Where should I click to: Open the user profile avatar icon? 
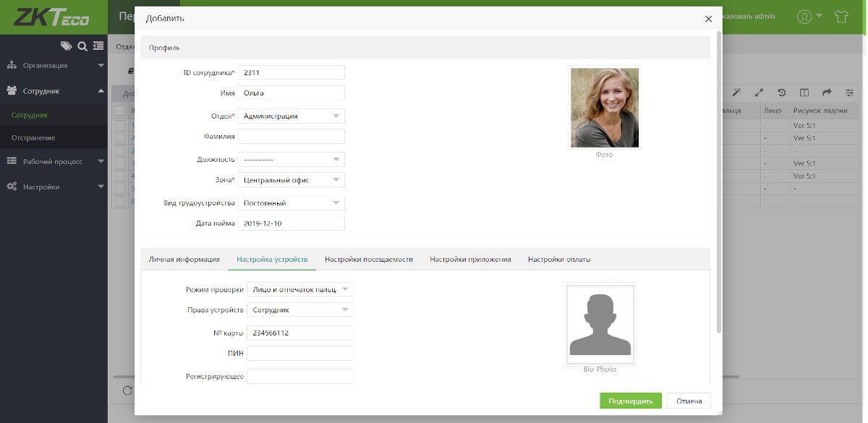[x=804, y=16]
